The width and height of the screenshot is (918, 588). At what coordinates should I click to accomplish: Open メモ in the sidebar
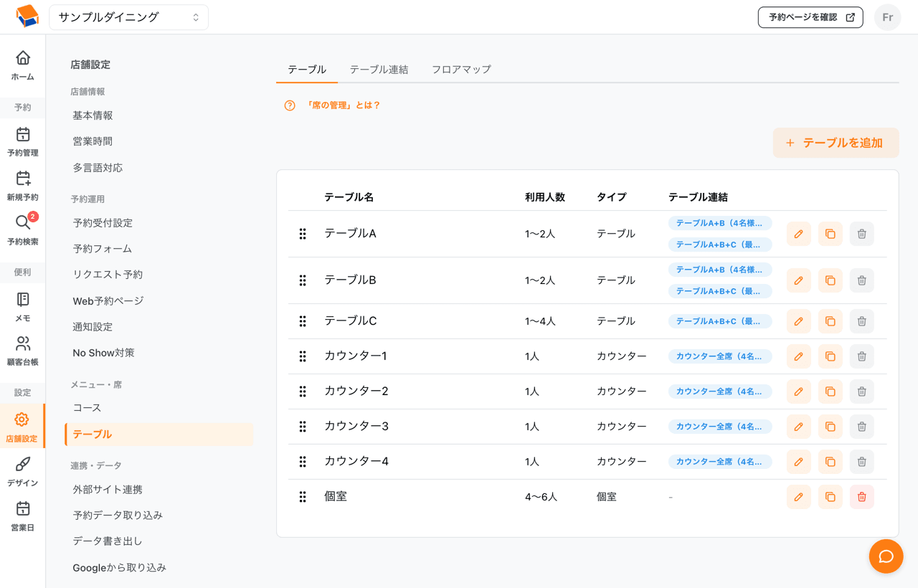coord(23,307)
